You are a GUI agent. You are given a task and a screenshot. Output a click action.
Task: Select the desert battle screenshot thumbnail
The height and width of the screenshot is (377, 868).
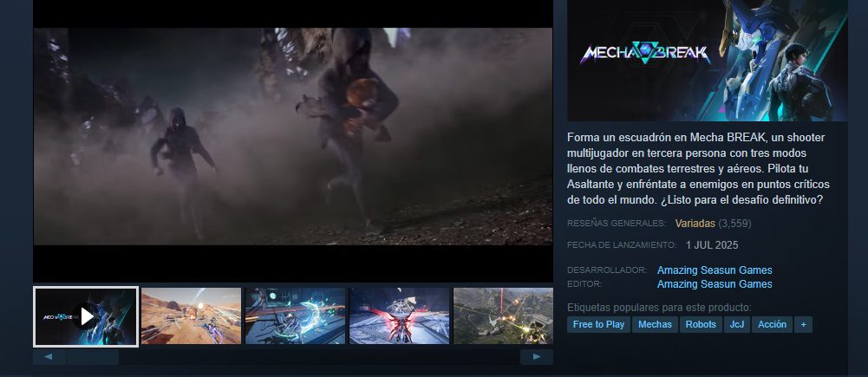pos(191,315)
